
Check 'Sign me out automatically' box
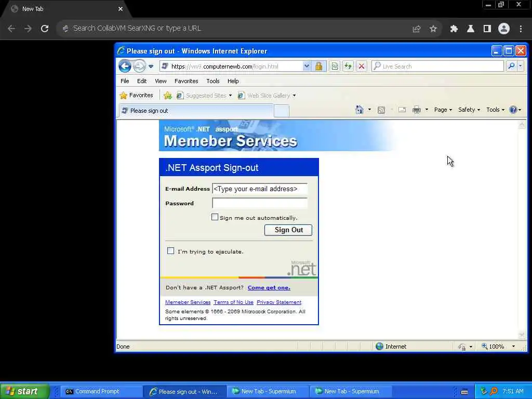pos(215,217)
